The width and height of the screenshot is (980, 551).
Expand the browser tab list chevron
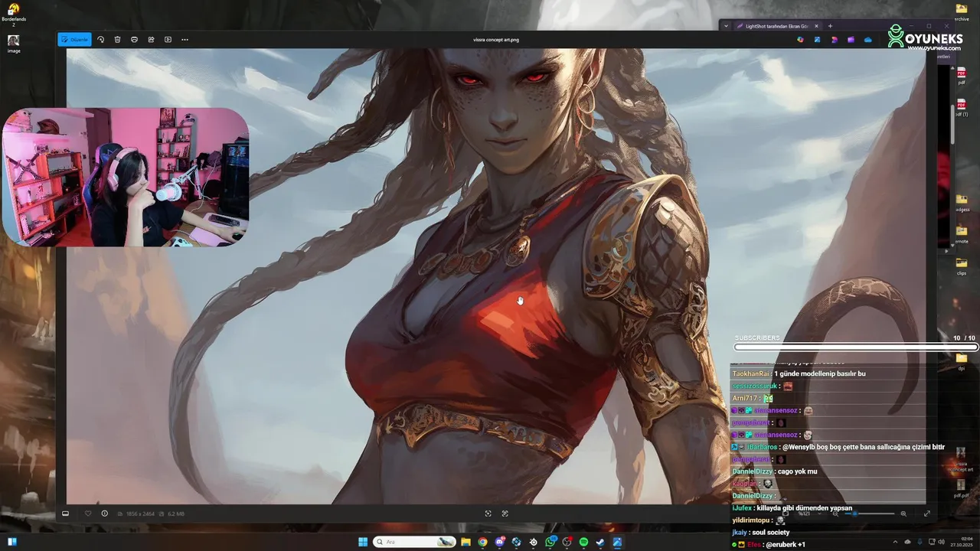pyautogui.click(x=725, y=26)
